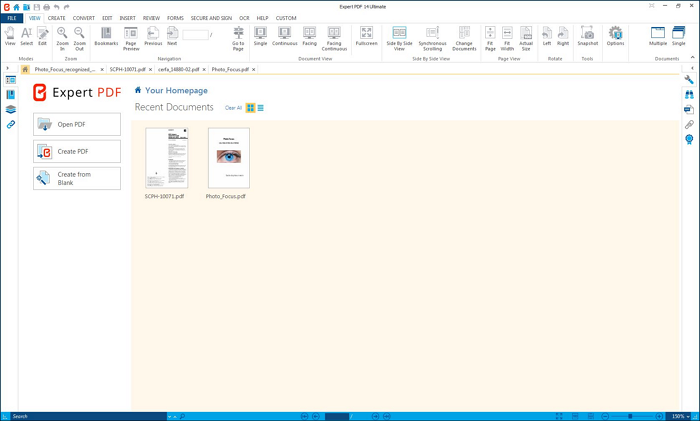
Task: Switch recent documents to thumbnail grid view
Action: pos(250,107)
